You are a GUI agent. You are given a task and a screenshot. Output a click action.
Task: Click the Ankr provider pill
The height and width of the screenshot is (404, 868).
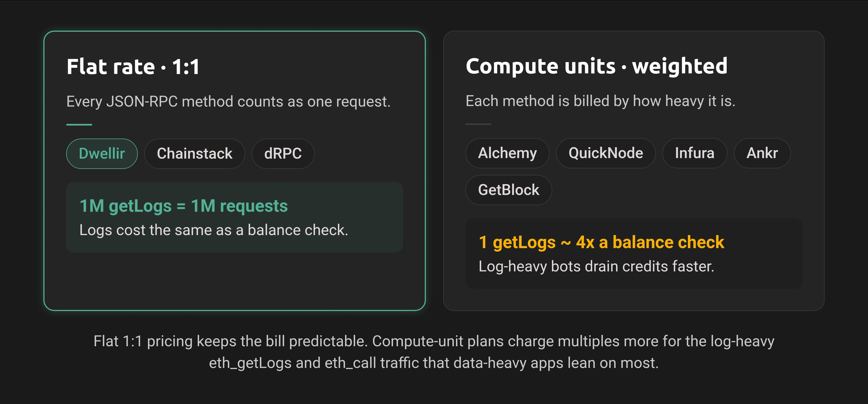pyautogui.click(x=762, y=153)
